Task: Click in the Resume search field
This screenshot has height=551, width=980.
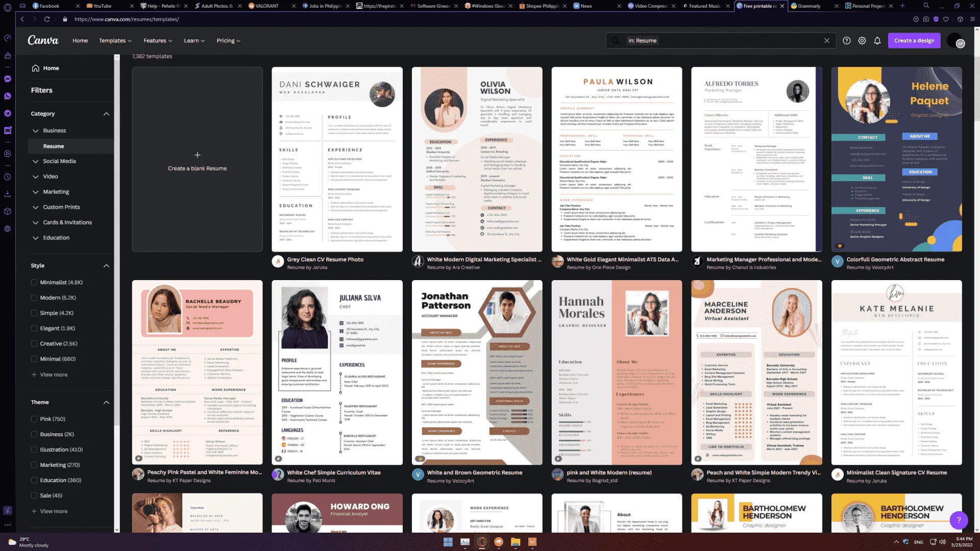Action: (x=720, y=41)
